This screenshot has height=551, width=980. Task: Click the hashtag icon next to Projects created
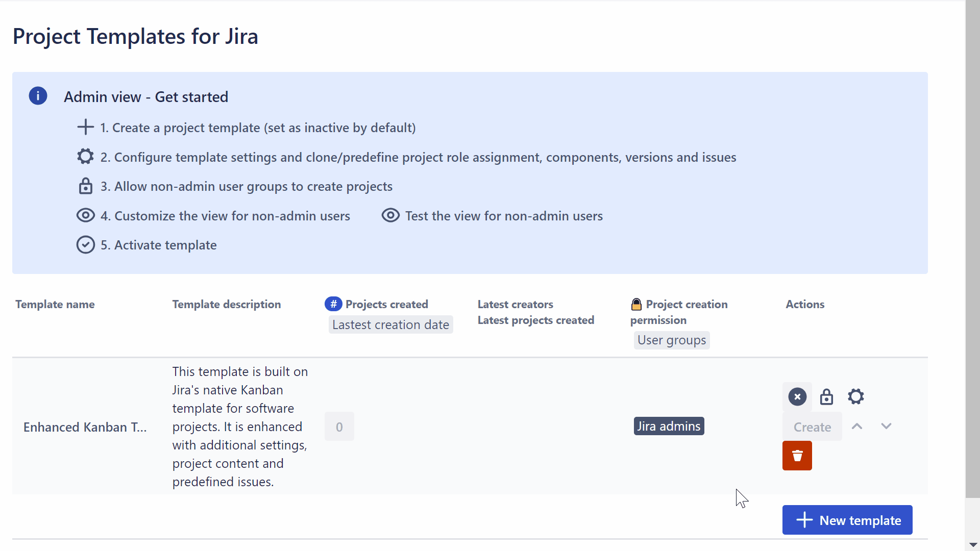click(x=333, y=304)
